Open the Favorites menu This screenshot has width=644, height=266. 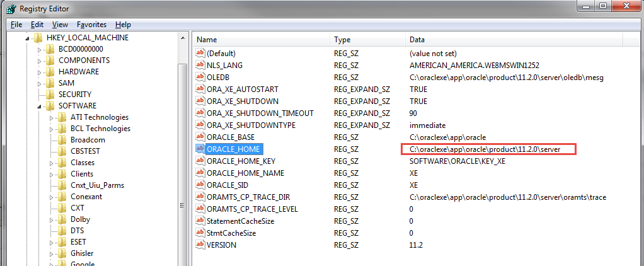tap(91, 25)
